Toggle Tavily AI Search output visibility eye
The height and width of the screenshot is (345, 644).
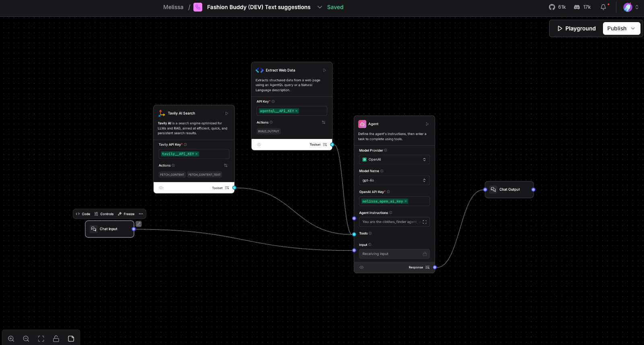[x=161, y=188]
